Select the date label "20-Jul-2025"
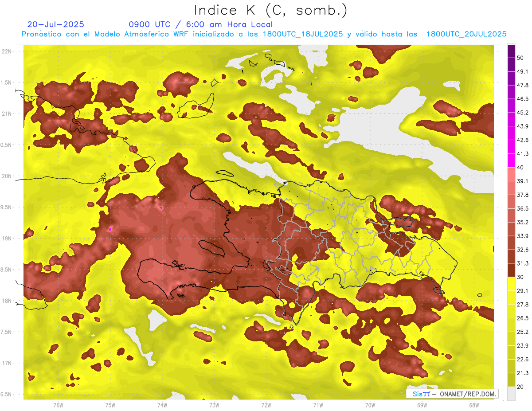Image resolution: width=532 pixels, height=411 pixels. click(55, 24)
